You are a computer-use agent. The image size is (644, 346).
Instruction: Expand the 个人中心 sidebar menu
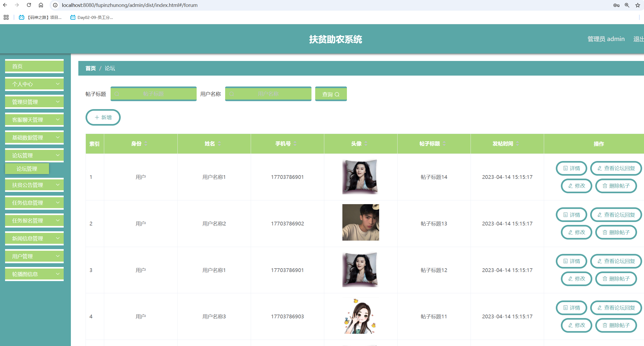click(x=34, y=84)
